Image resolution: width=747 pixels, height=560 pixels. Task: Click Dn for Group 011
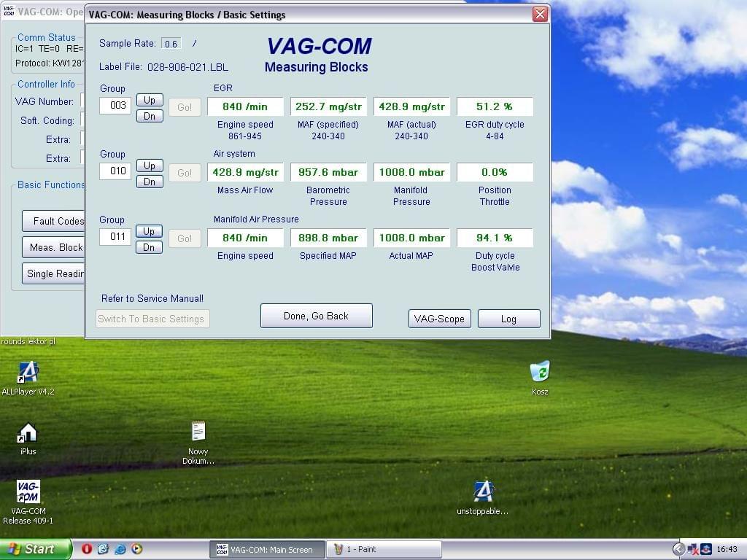(149, 248)
